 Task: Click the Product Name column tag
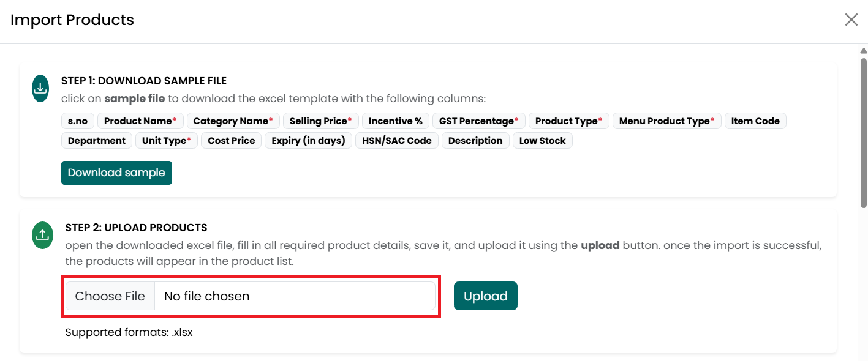coord(140,121)
